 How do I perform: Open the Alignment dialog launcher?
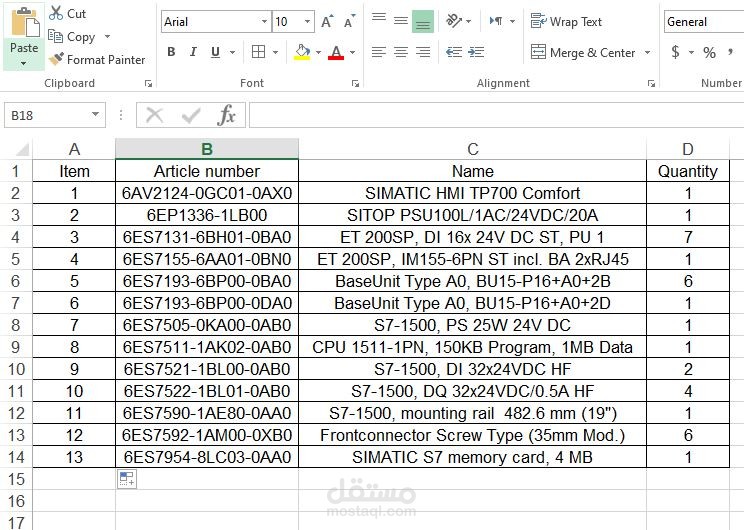click(651, 84)
